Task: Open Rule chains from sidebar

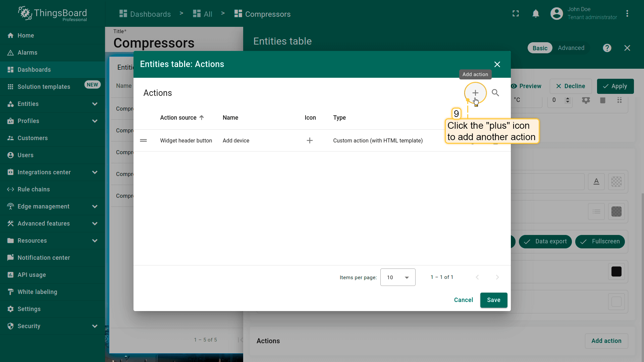Action: coord(34,189)
